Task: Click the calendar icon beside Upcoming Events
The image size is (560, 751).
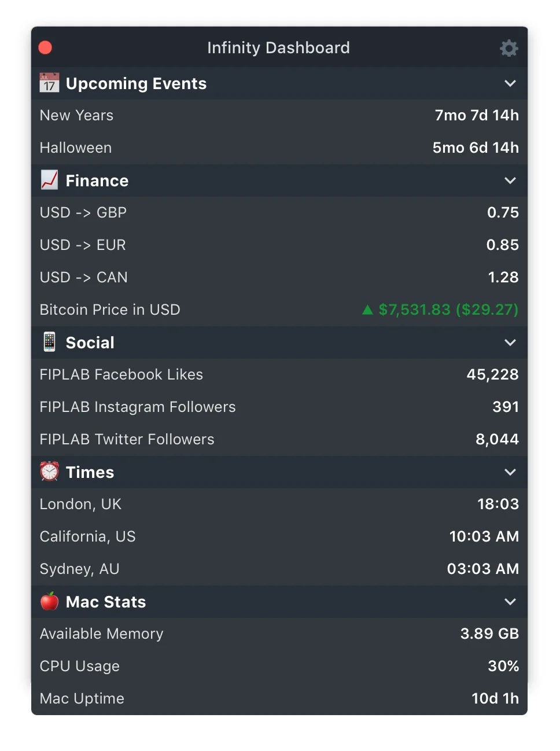Action: coord(49,83)
